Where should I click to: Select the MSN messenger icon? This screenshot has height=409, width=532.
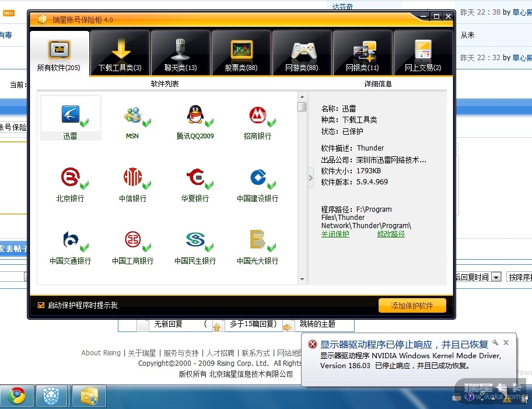132,115
